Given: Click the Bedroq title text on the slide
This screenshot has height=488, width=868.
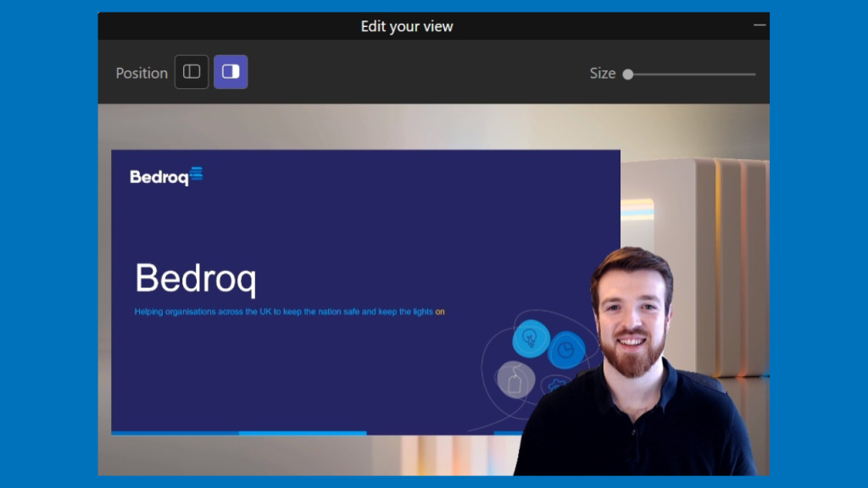Looking at the screenshot, I should tap(196, 280).
